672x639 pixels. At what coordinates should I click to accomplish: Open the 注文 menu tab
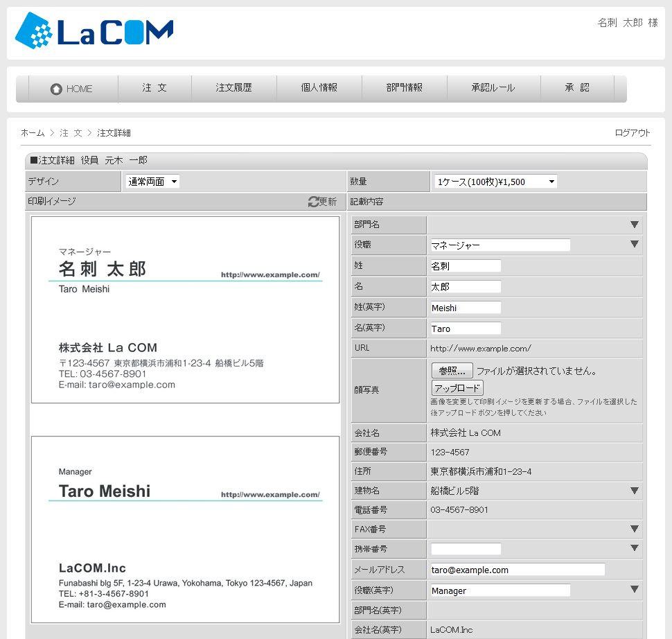pyautogui.click(x=154, y=88)
